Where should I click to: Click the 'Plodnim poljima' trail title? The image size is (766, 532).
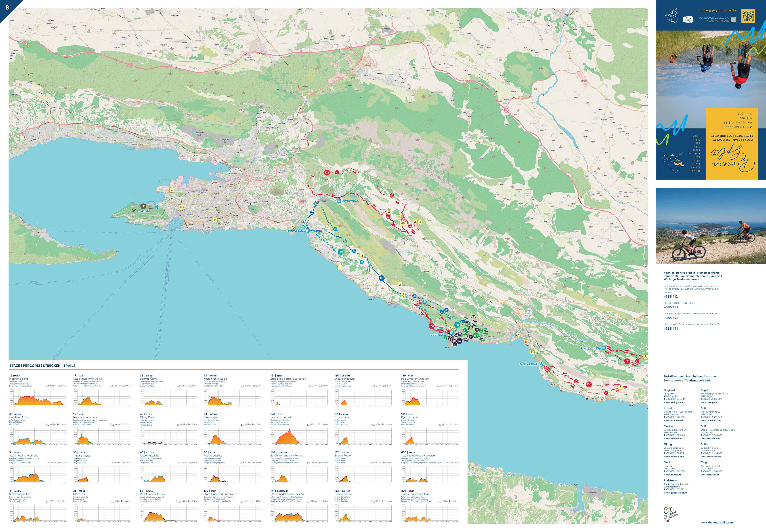tap(19, 379)
